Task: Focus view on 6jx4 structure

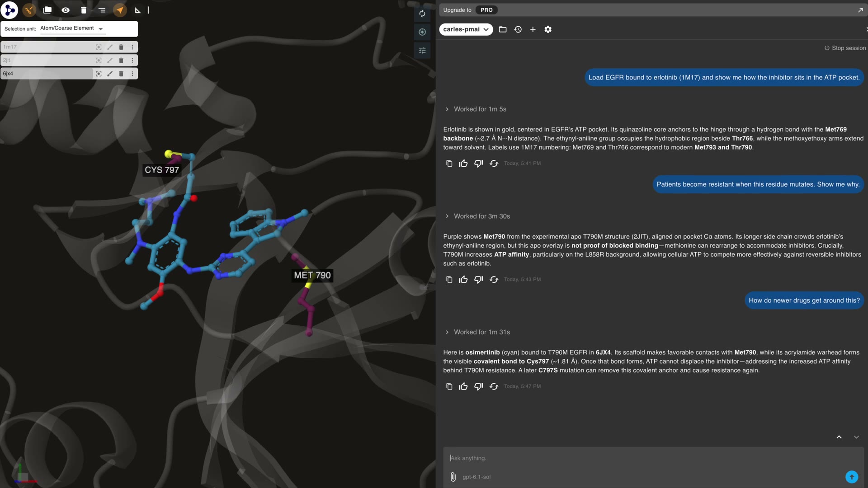Action: click(x=99, y=73)
